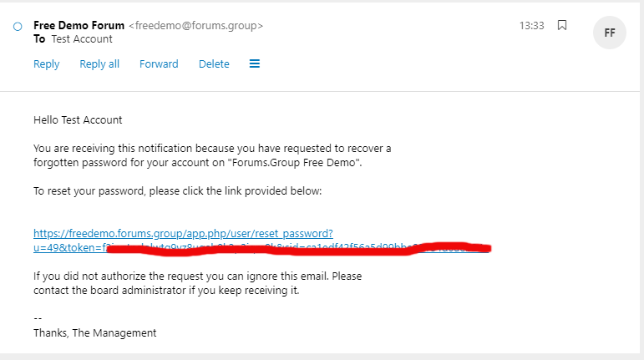The image size is (644, 360).
Task: Click the 'To reset your password' instruction line
Action: [177, 191]
